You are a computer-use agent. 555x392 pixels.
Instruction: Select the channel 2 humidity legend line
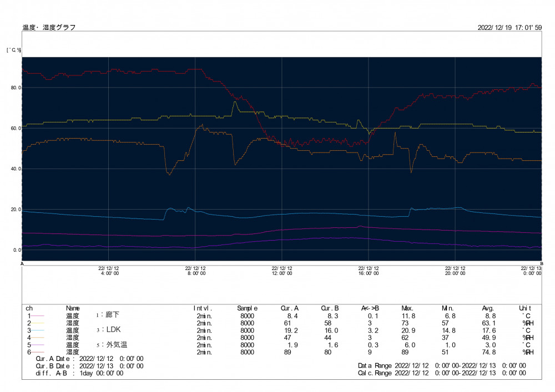pyautogui.click(x=37, y=323)
